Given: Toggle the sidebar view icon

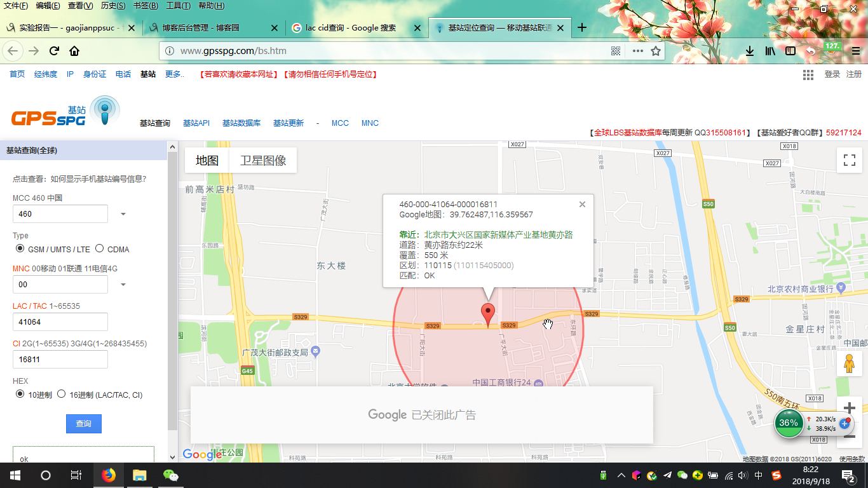Looking at the screenshot, I should [x=790, y=51].
